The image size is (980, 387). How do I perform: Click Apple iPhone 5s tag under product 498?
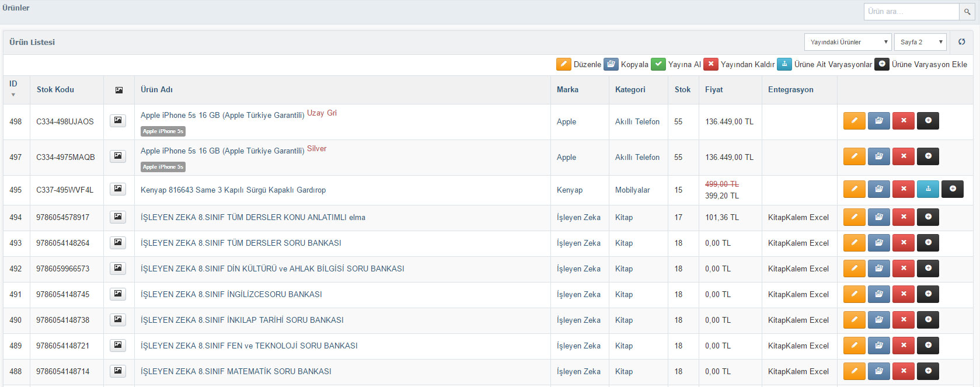pyautogui.click(x=163, y=131)
